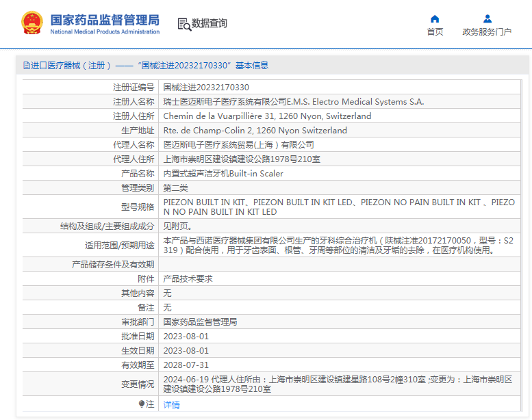
Task: Select expiry date 2028-07-31
Action: point(186,365)
